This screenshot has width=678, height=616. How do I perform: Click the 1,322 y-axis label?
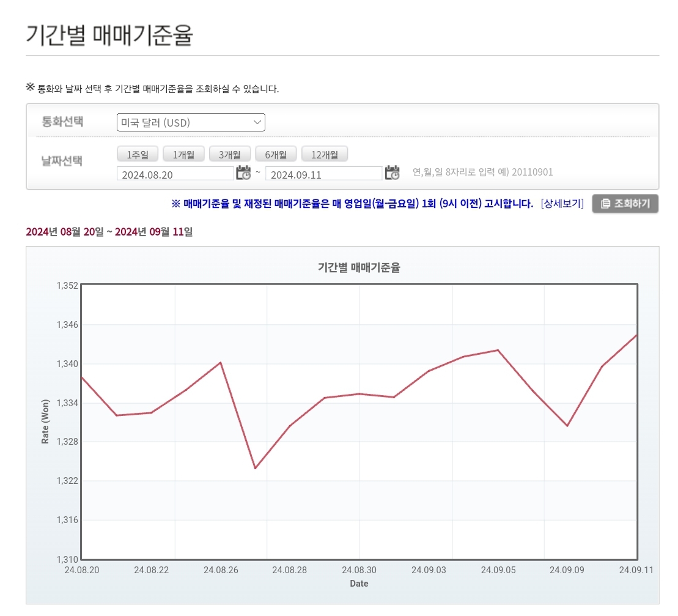(67, 481)
